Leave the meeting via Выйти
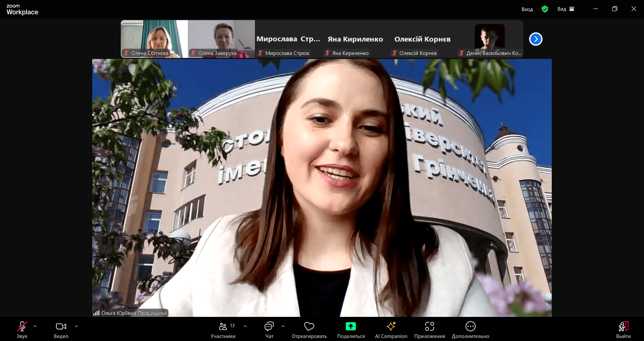644x341 pixels. coord(623,326)
